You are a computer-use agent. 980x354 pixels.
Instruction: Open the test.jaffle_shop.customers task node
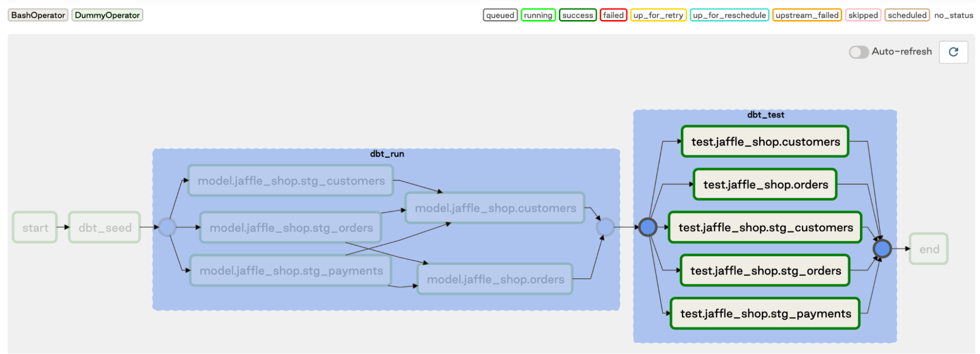tap(765, 142)
